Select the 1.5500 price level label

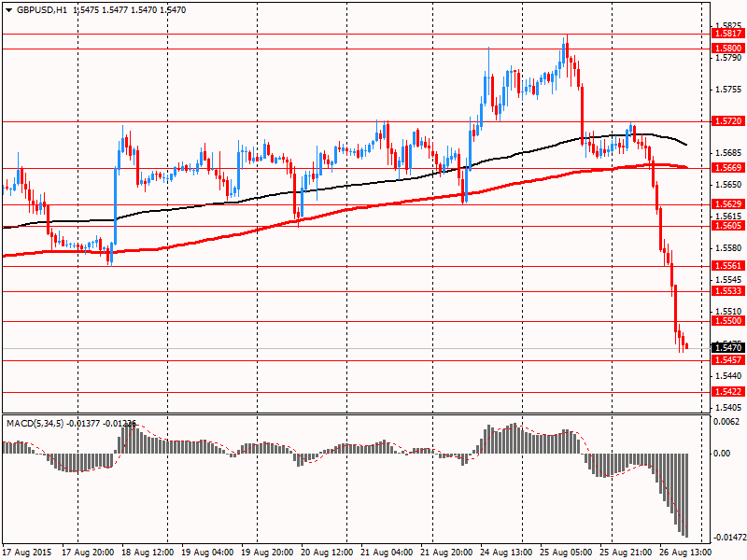point(728,321)
